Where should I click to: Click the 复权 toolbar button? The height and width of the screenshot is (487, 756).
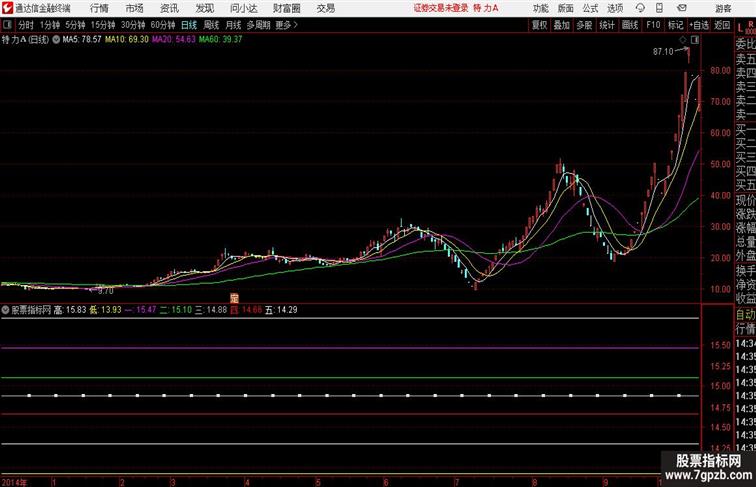click(x=539, y=25)
